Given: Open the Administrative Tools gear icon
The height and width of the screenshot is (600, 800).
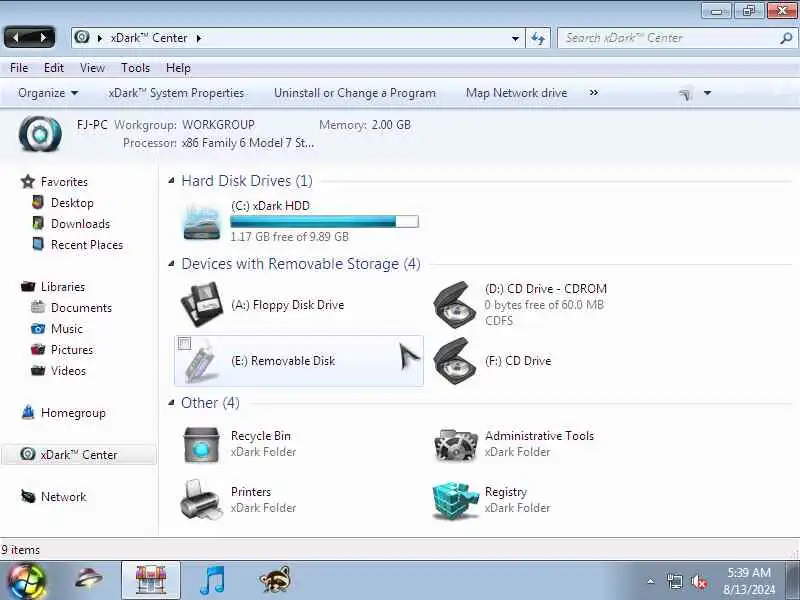Looking at the screenshot, I should coord(455,444).
